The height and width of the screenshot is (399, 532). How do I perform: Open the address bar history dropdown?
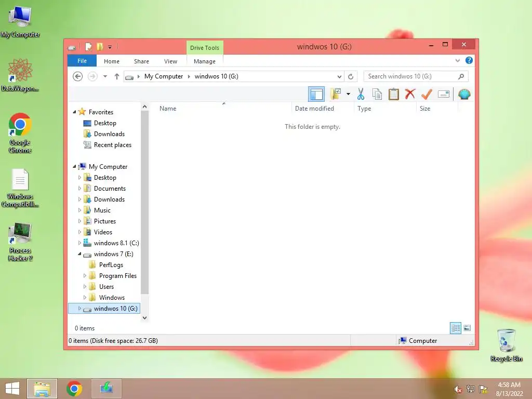point(339,77)
